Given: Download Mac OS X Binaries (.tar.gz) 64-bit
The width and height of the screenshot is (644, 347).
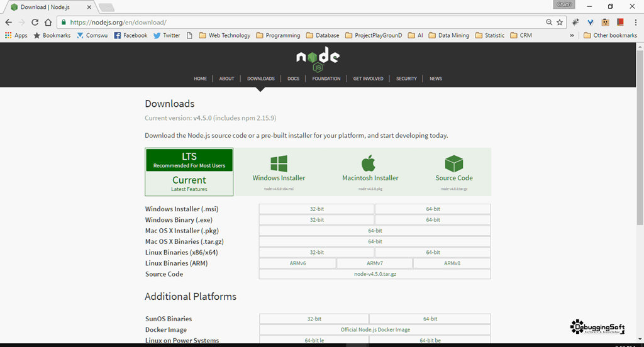Looking at the screenshot, I should (x=375, y=241).
